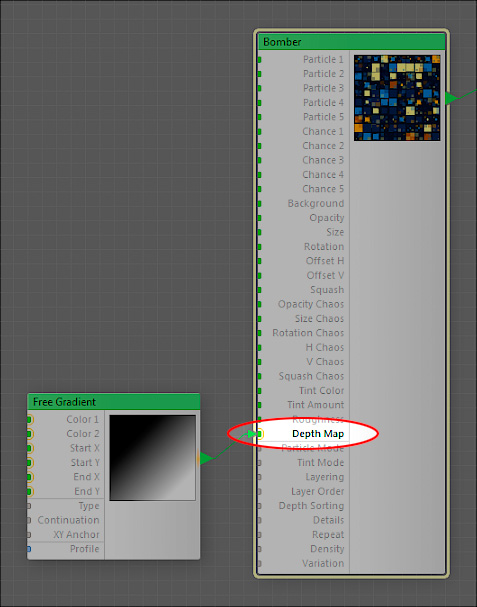Click the Chance 3 input connector

pos(259,160)
